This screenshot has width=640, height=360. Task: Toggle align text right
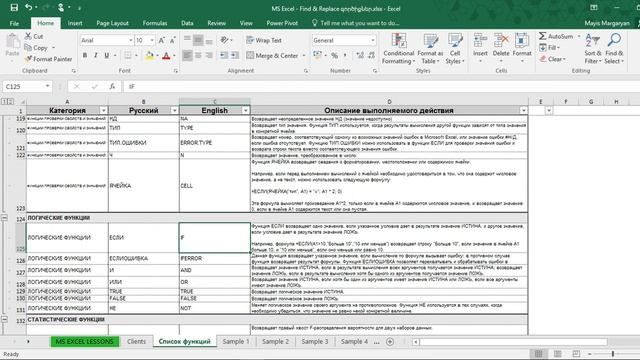(209, 55)
